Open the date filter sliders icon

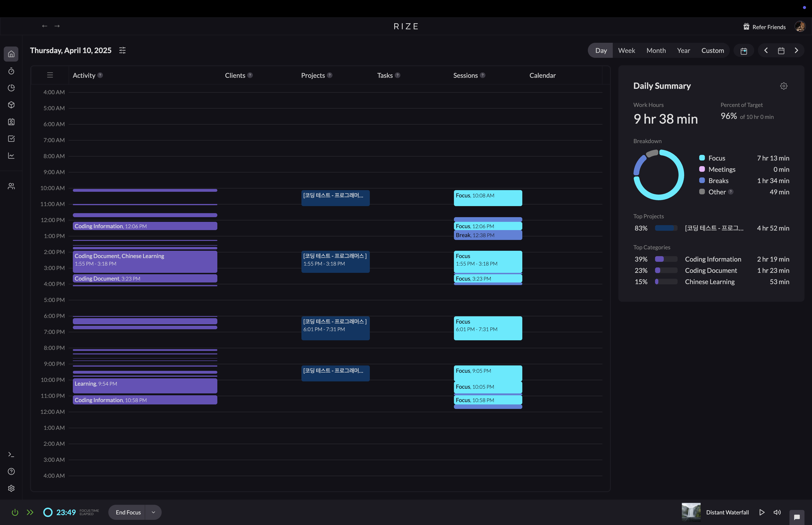122,51
